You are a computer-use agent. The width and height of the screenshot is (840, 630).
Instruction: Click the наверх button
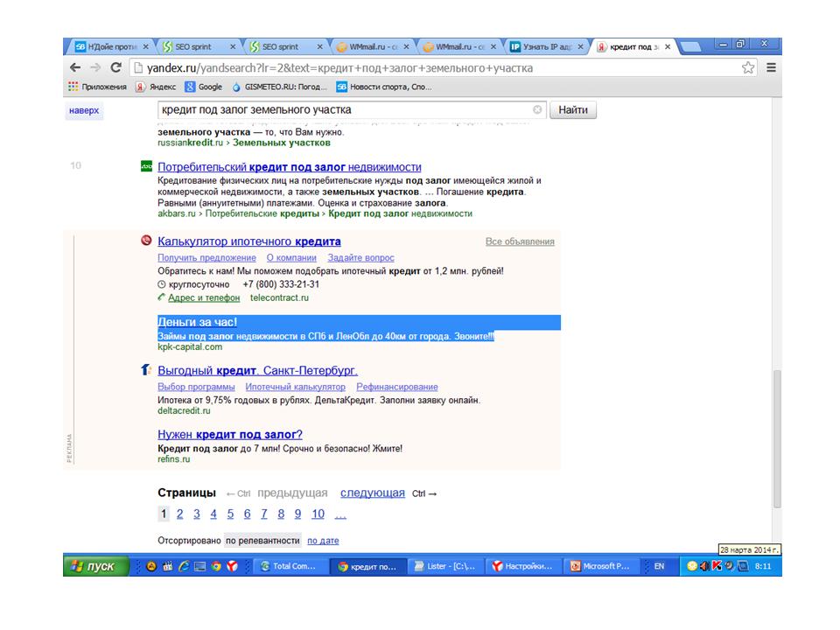(x=84, y=110)
